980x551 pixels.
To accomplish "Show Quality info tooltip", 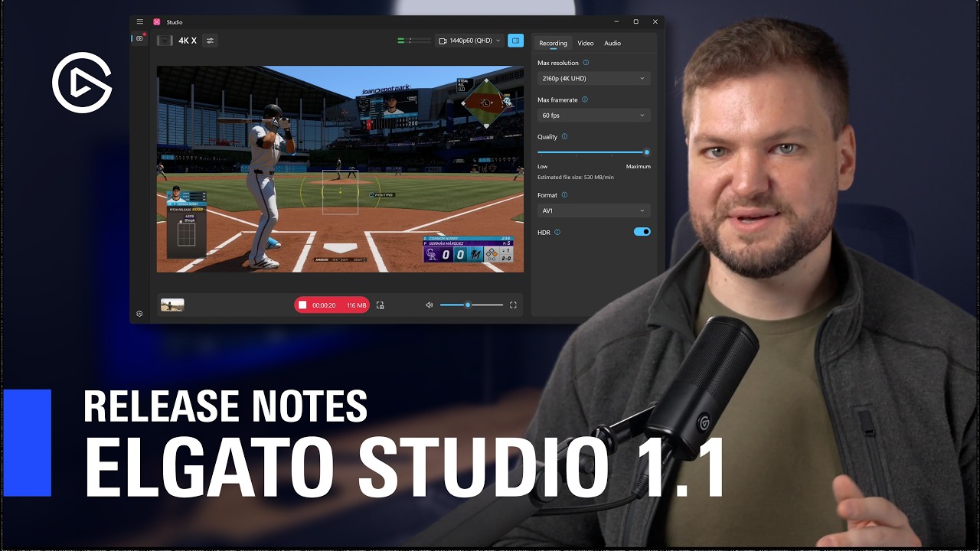I will (x=564, y=137).
